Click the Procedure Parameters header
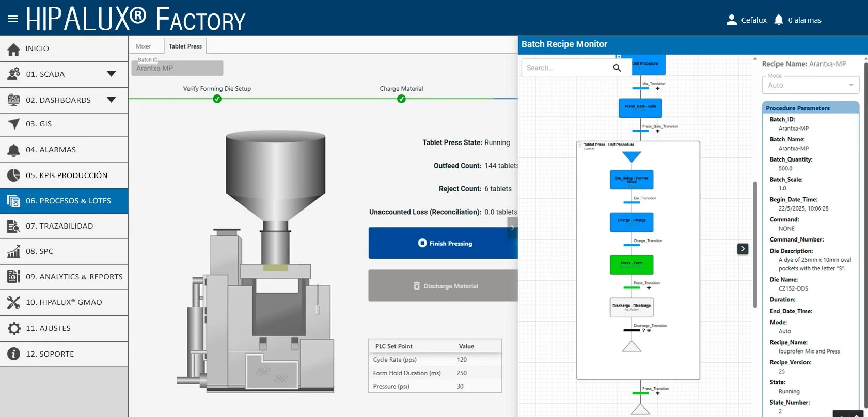This screenshot has width=868, height=417. click(x=810, y=108)
